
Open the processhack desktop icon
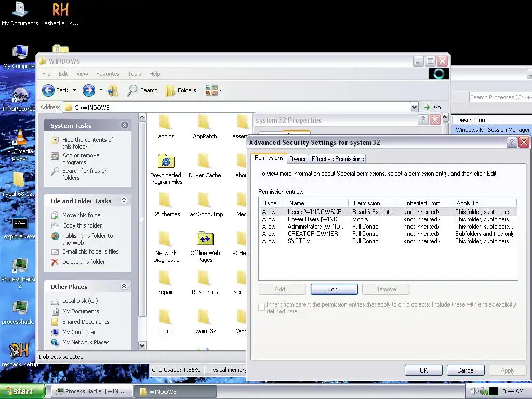(19, 312)
